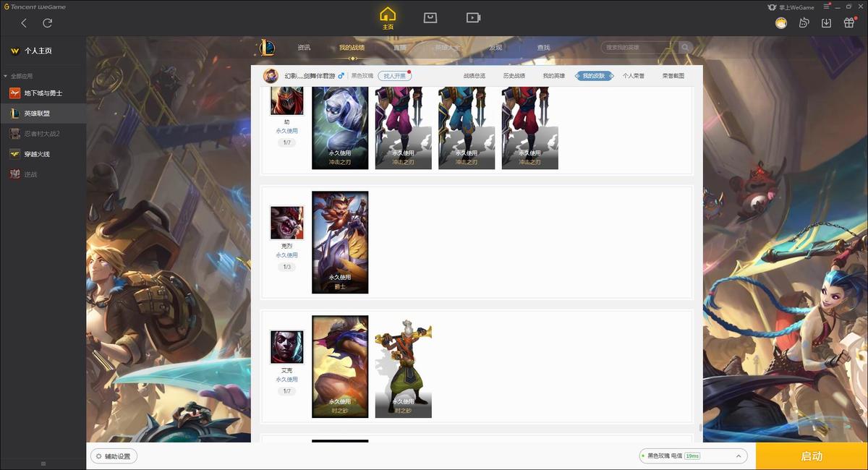This screenshot has height=470, width=868.
Task: Click the 1/3 skin count under 克烈
Action: [286, 267]
